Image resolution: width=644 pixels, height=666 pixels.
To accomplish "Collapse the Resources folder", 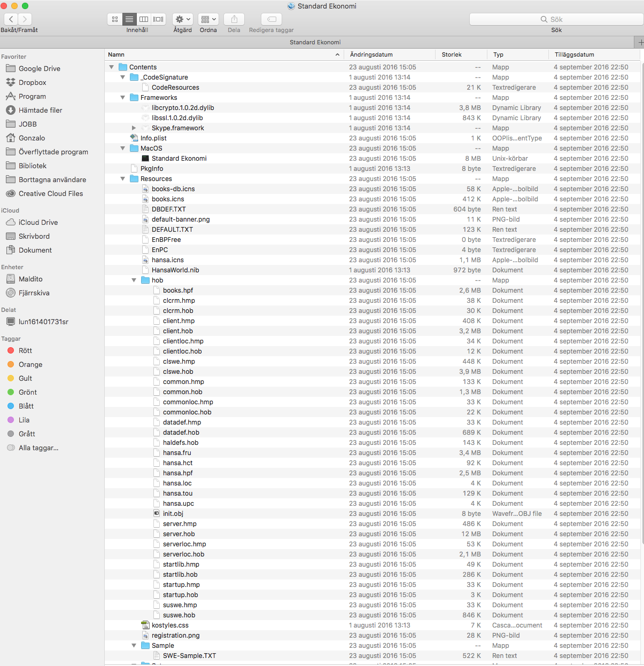I will pos(123,179).
